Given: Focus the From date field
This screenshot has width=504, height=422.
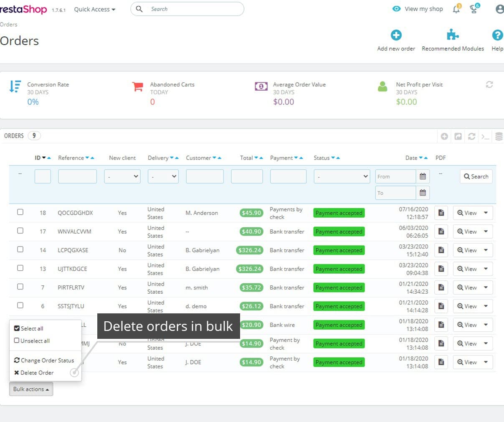Looking at the screenshot, I should [x=395, y=176].
